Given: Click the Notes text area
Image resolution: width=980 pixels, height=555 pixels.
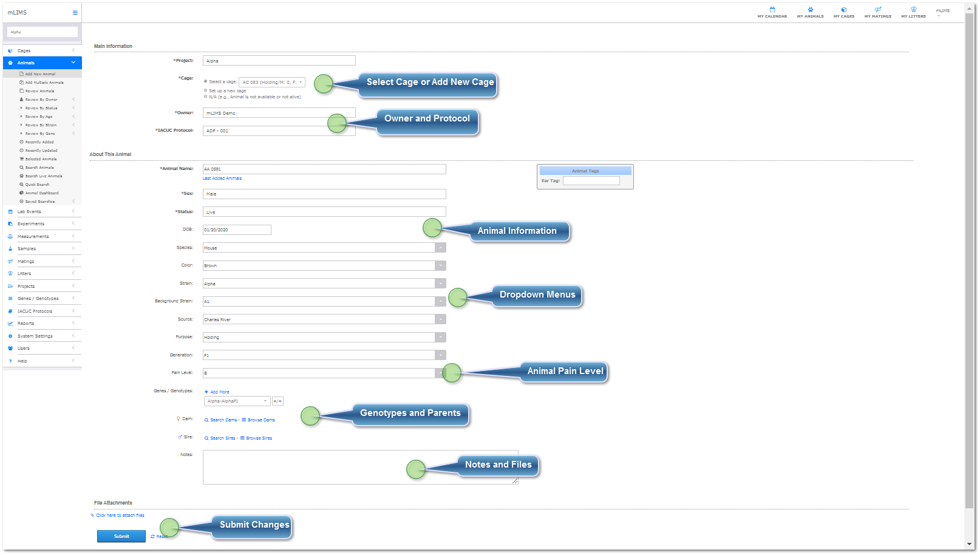Looking at the screenshot, I should (361, 468).
